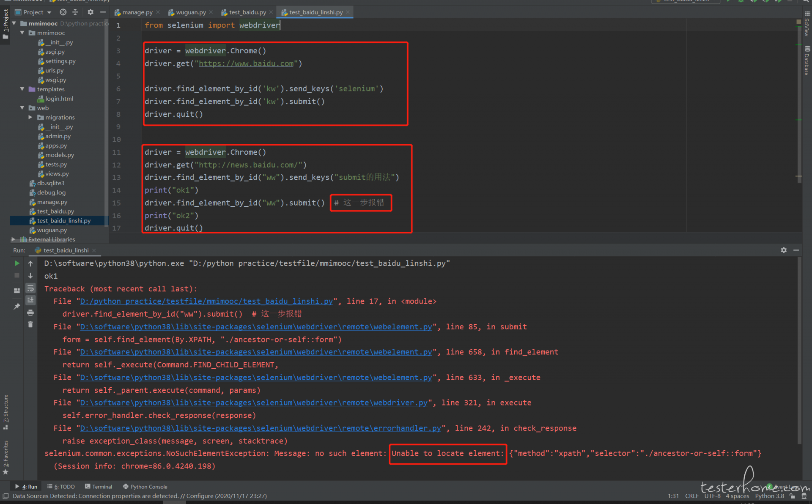Open webelement.py link for line 658
Screen dimensions: 812x504
pos(256,352)
